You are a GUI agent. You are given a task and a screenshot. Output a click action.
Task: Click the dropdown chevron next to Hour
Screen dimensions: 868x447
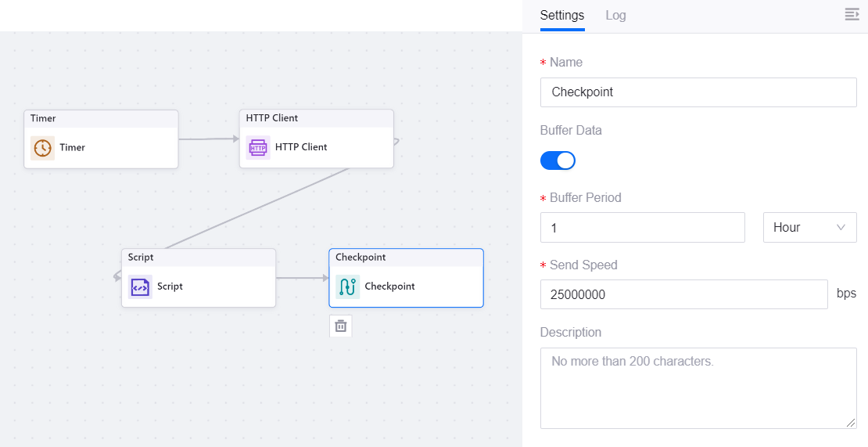(841, 228)
